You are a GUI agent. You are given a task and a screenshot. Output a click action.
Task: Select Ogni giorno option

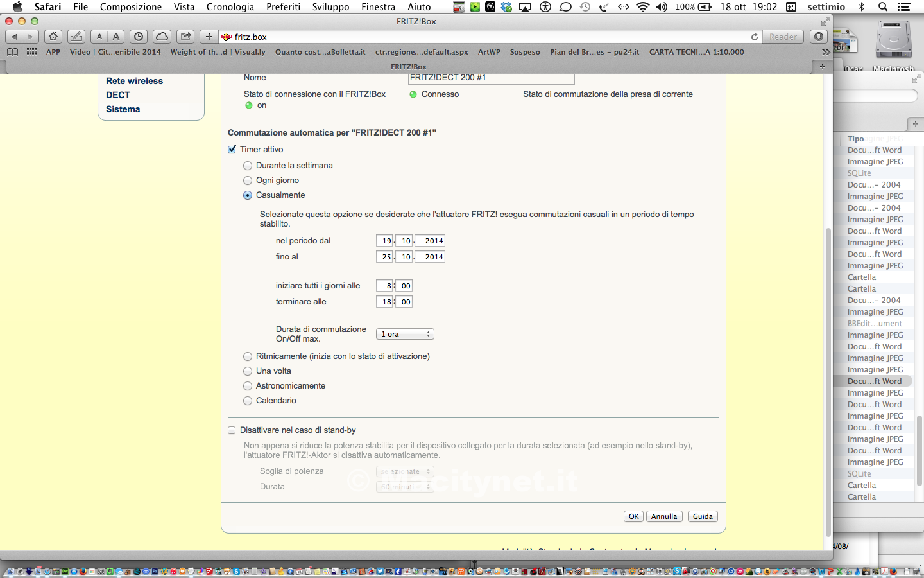248,180
